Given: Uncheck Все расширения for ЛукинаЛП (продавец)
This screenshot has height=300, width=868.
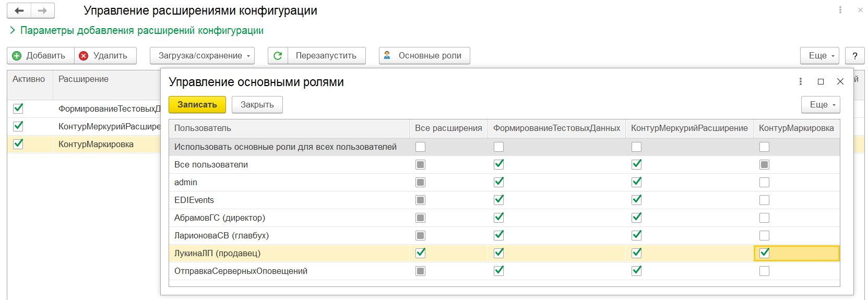Looking at the screenshot, I should point(420,253).
